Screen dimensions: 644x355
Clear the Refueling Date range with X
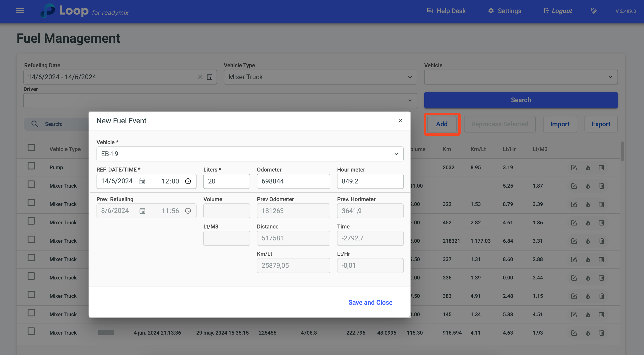(200, 77)
